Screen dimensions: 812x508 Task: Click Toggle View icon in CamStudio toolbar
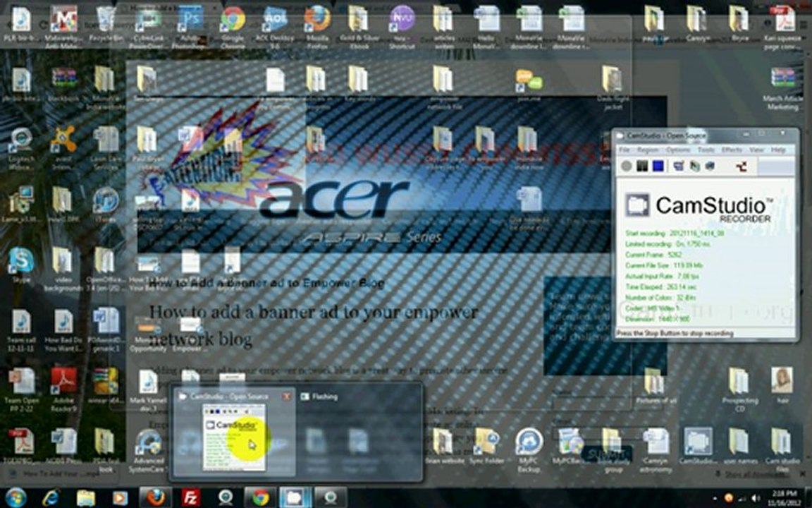point(678,166)
